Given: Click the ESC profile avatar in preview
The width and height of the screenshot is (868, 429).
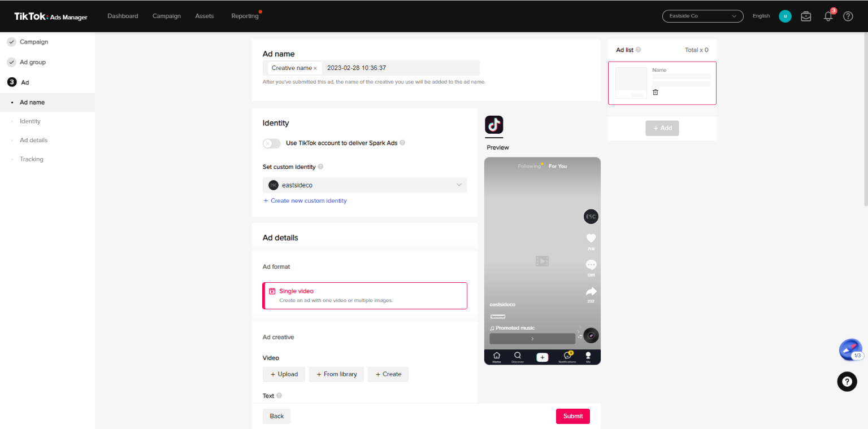Looking at the screenshot, I should pos(591,217).
